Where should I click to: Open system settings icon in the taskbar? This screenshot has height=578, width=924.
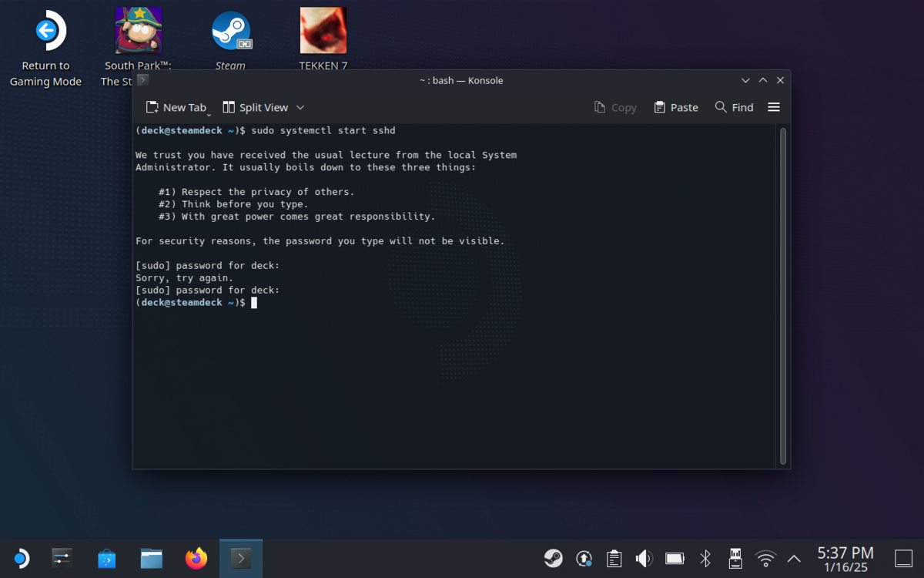click(x=62, y=558)
